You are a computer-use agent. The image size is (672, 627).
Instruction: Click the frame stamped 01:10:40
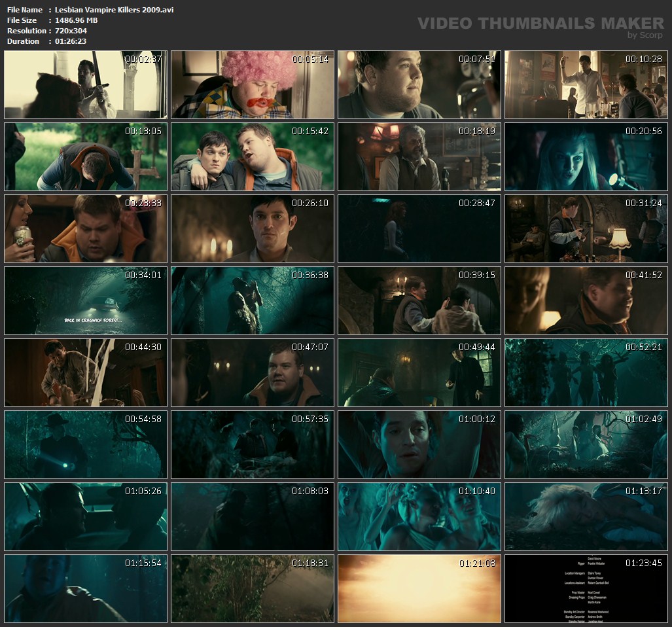(419, 516)
